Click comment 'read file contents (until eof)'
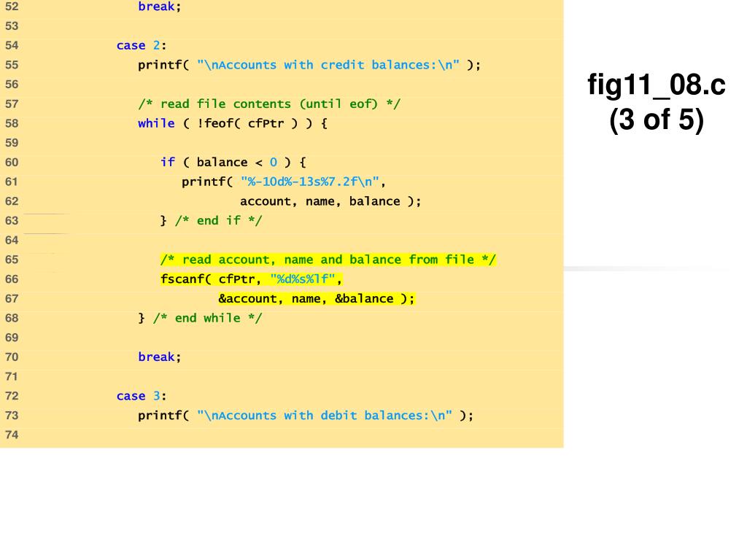Viewport: 747px width, 560px height. (269, 104)
